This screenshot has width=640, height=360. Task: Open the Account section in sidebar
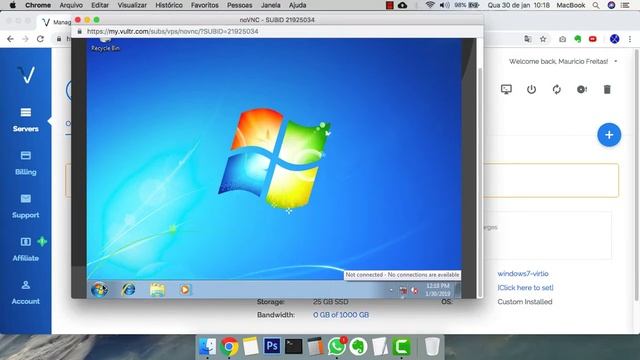click(25, 293)
